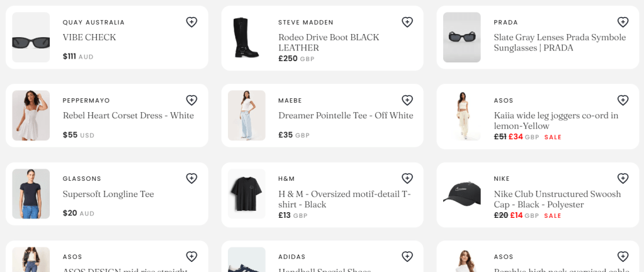This screenshot has width=644, height=272.
Task: Click GLASSONS brand name
Action: click(x=82, y=178)
